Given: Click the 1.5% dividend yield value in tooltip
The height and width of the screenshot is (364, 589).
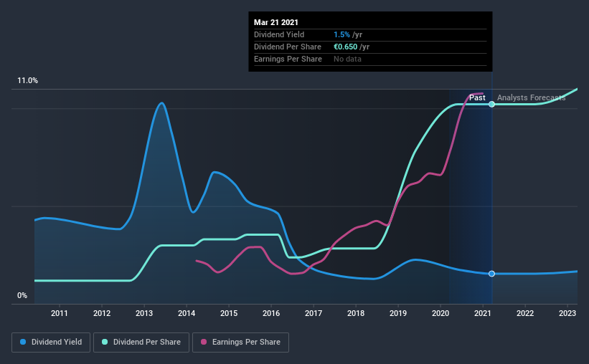Looking at the screenshot, I should tap(341, 34).
